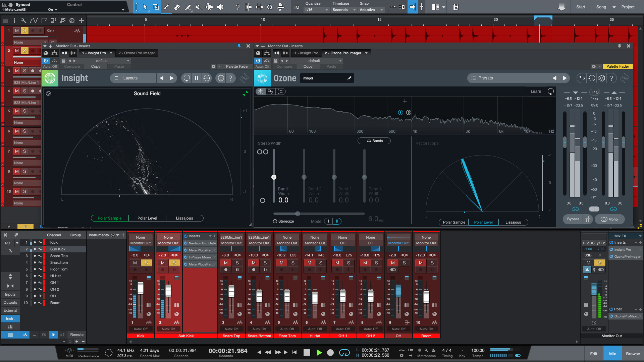This screenshot has width=644, height=362.
Task: Open Ozone undo history clock icon
Action: pos(592,78)
